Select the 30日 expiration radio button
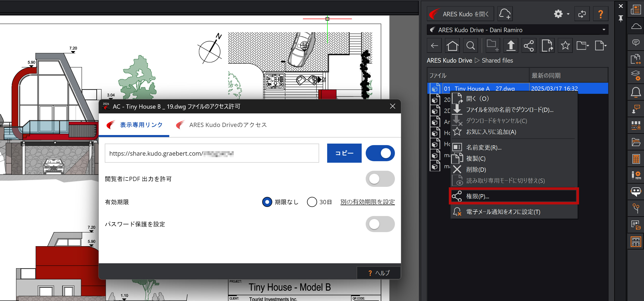This screenshot has height=301, width=644. pos(312,202)
